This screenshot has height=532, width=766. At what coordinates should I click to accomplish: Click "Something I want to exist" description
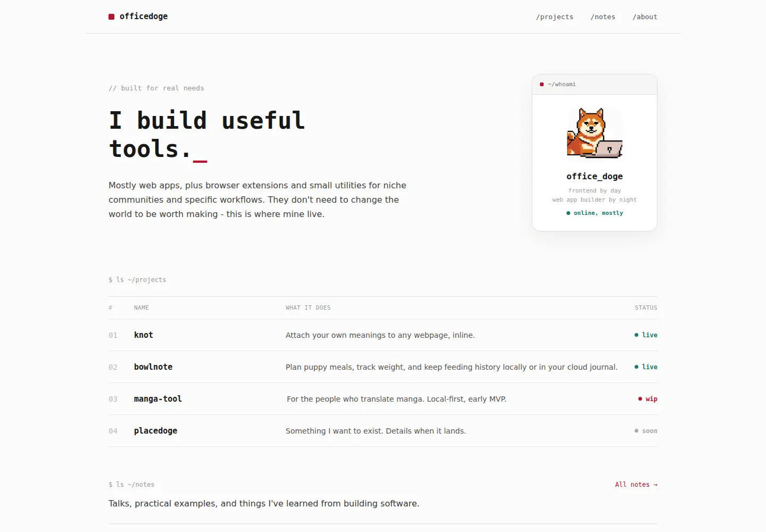376,431
